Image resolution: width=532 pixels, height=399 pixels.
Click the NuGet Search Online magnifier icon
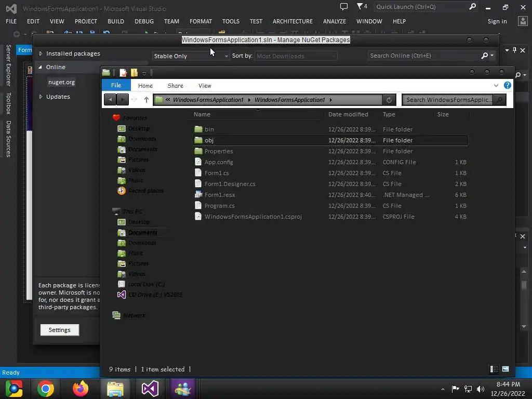(485, 55)
